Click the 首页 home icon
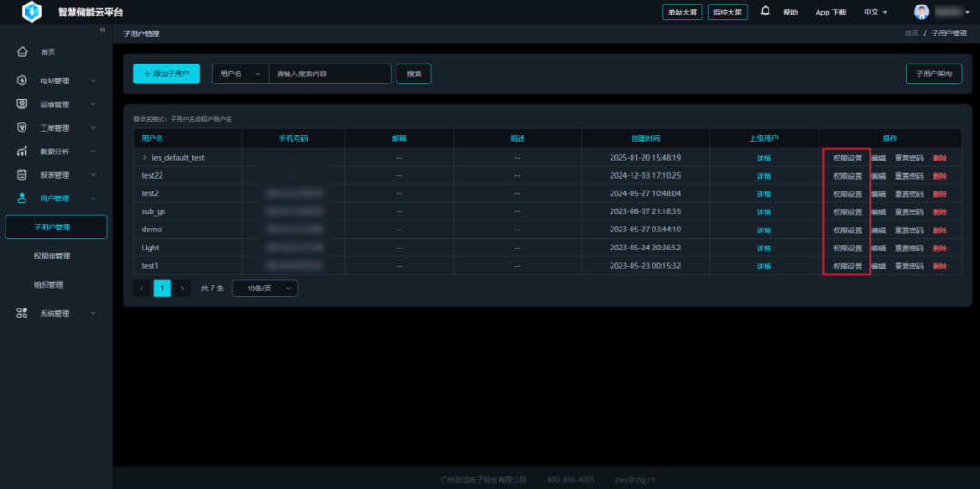Viewport: 980px width, 489px height. click(23, 52)
